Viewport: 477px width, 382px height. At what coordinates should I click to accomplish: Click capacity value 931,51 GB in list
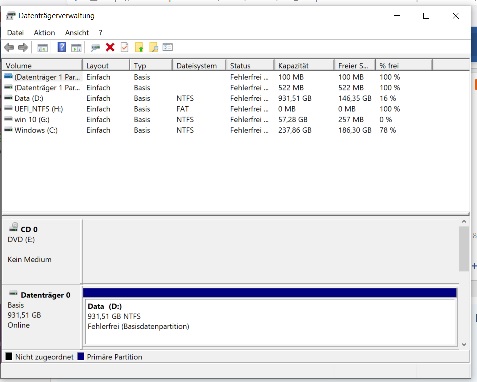pyautogui.click(x=295, y=98)
